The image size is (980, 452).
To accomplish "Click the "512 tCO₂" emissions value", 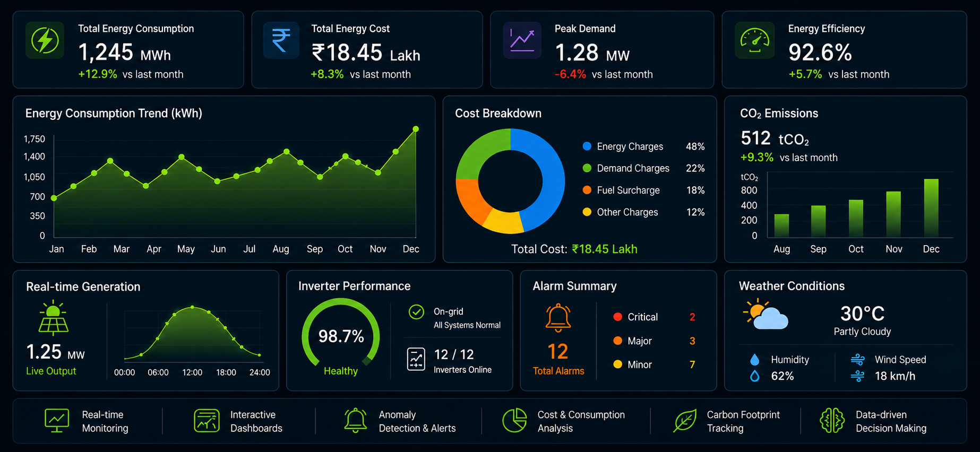I will click(x=775, y=138).
